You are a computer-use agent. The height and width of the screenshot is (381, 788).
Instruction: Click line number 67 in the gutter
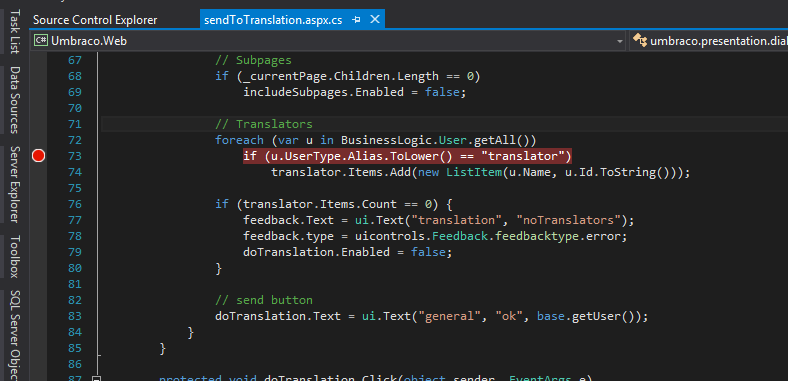click(75, 60)
